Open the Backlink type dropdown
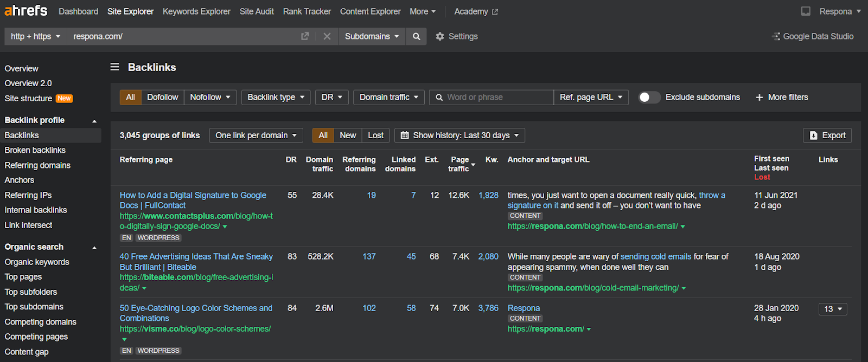 [x=276, y=98]
